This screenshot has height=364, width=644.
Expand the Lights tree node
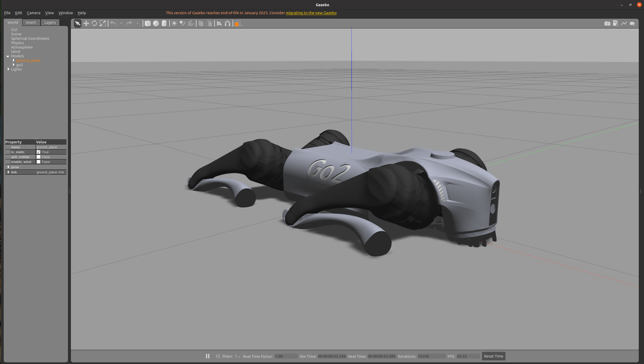[9, 69]
